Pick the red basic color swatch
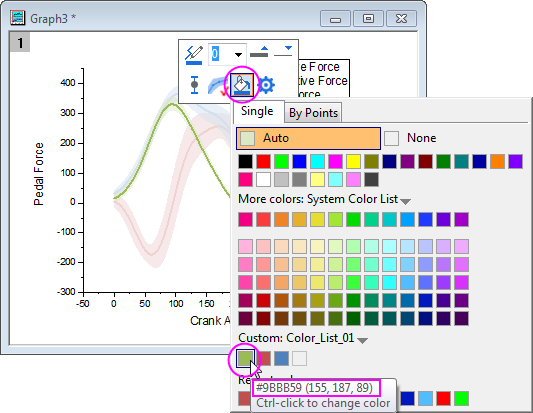 coord(263,161)
